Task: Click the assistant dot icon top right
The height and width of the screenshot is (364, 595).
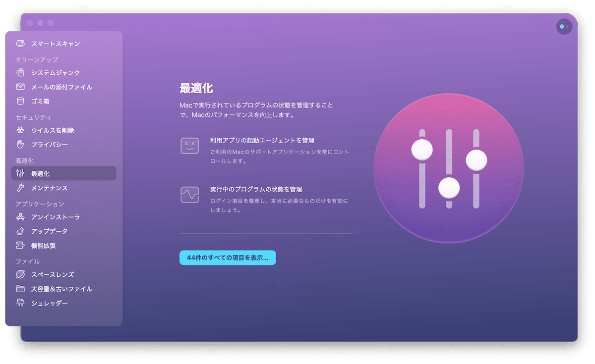Action: click(x=564, y=26)
